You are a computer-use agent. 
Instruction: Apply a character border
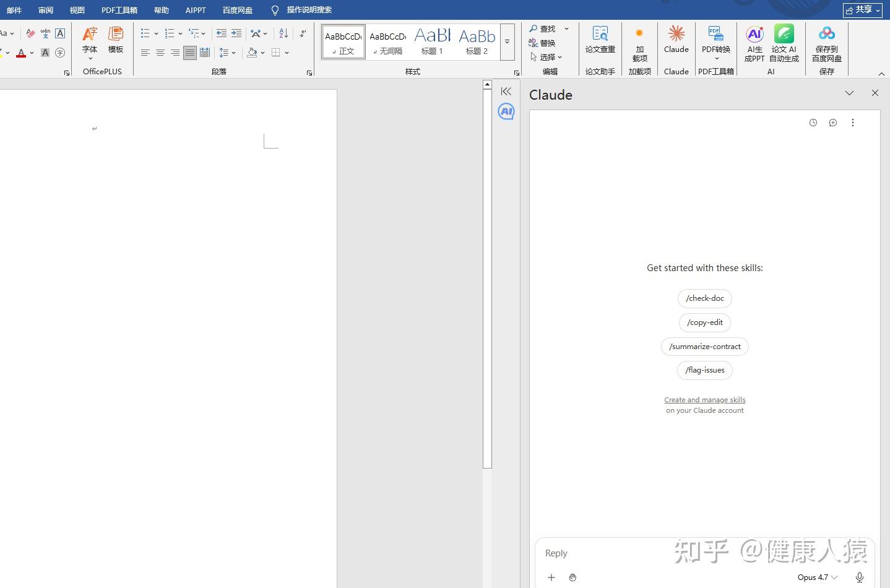(60, 33)
